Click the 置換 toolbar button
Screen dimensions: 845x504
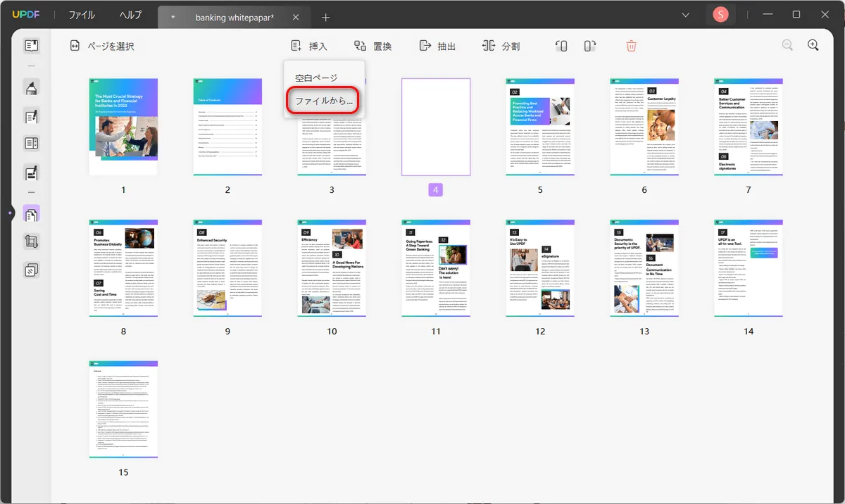(373, 46)
